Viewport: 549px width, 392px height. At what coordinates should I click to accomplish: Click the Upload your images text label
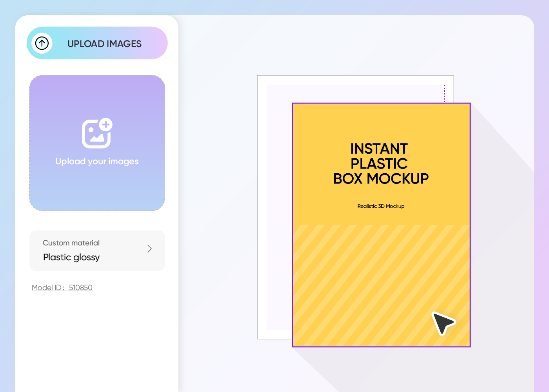coord(97,161)
